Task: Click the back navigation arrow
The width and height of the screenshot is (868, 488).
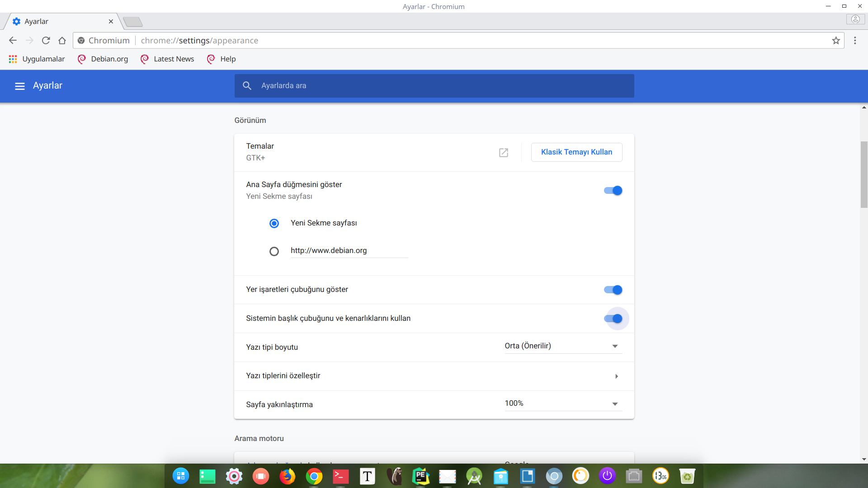Action: (x=13, y=41)
